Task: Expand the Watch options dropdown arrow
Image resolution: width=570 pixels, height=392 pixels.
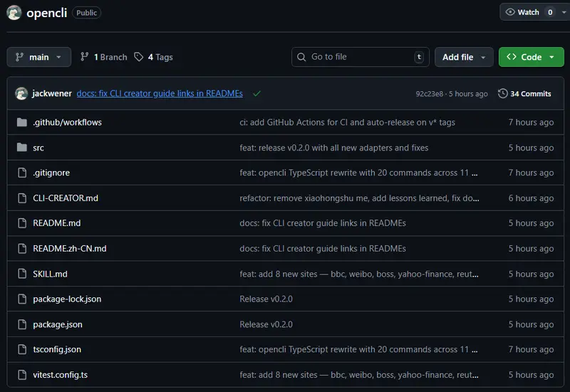Action: [564, 12]
